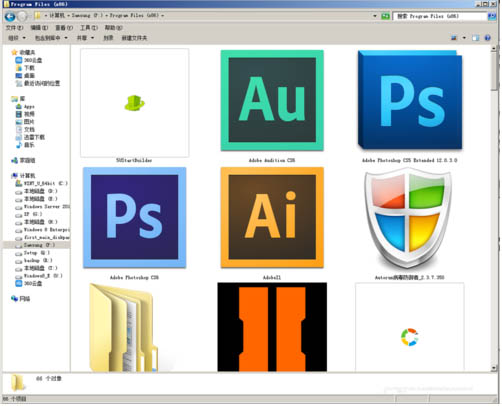Open the Windows 8 Enterprise drive
The height and width of the screenshot is (406, 502).
43,230
